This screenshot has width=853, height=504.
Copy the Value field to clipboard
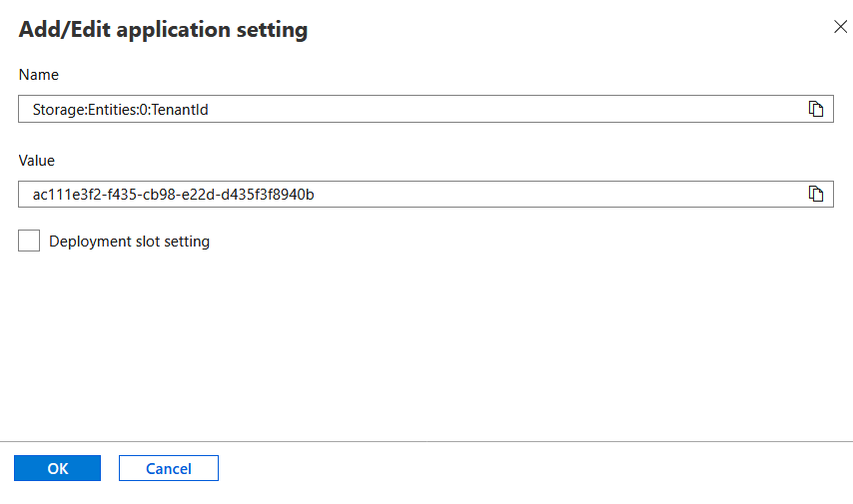(x=815, y=194)
